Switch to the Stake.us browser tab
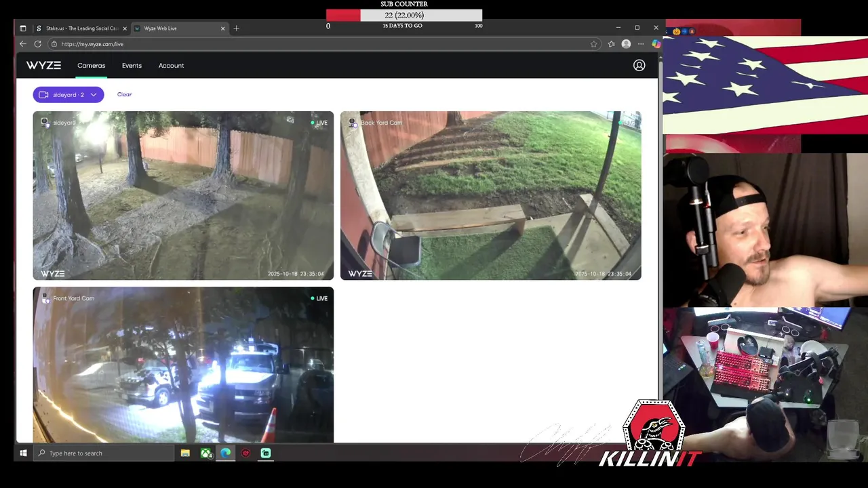Screen dimensions: 868x488 [80, 28]
